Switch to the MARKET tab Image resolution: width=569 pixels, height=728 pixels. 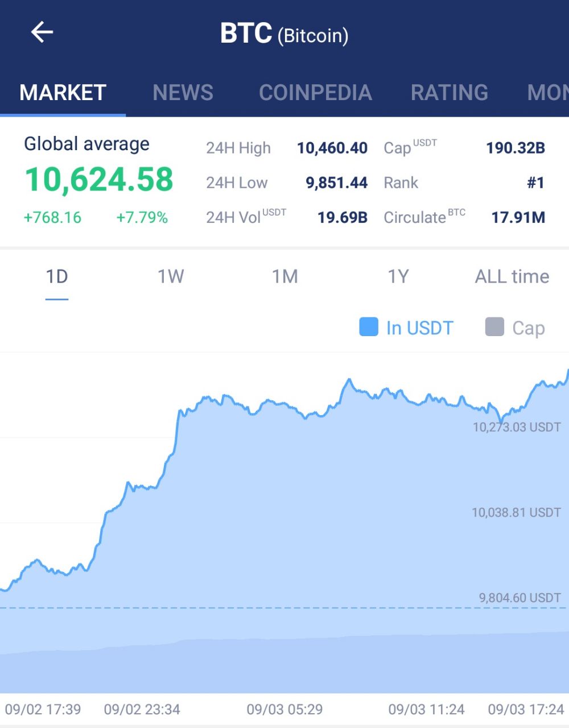pyautogui.click(x=63, y=92)
